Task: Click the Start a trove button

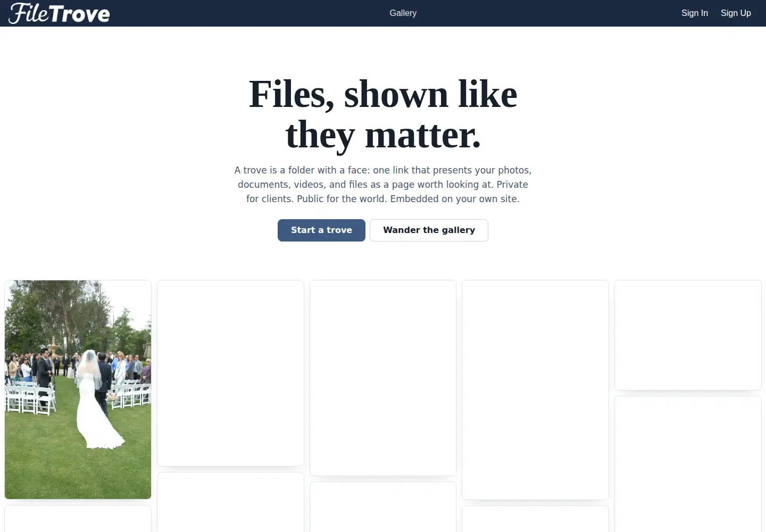Action: click(x=321, y=230)
